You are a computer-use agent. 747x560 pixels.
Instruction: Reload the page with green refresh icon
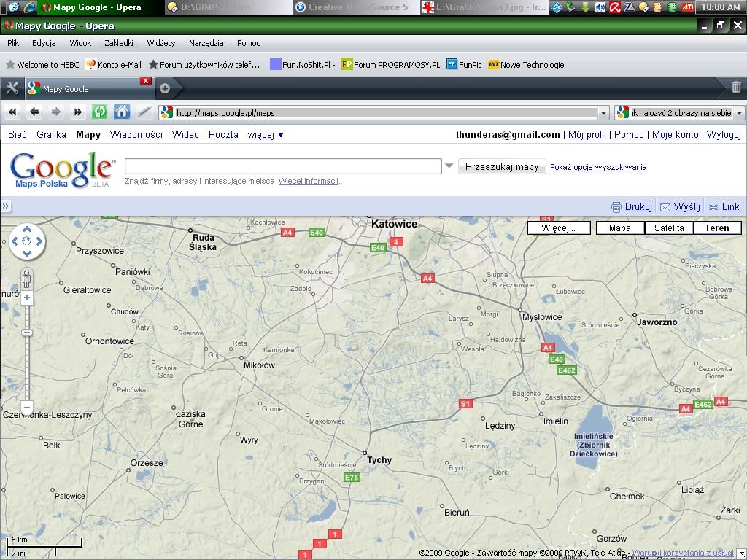(x=99, y=112)
